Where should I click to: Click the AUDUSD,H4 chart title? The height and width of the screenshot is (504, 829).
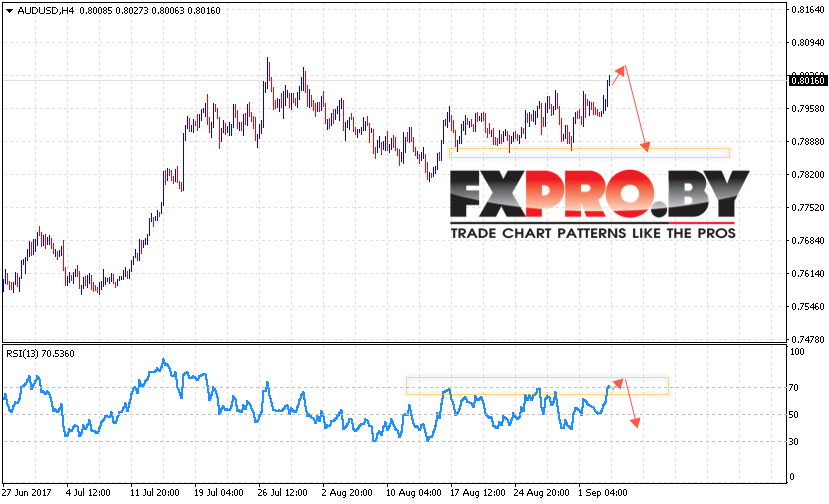tap(45, 11)
